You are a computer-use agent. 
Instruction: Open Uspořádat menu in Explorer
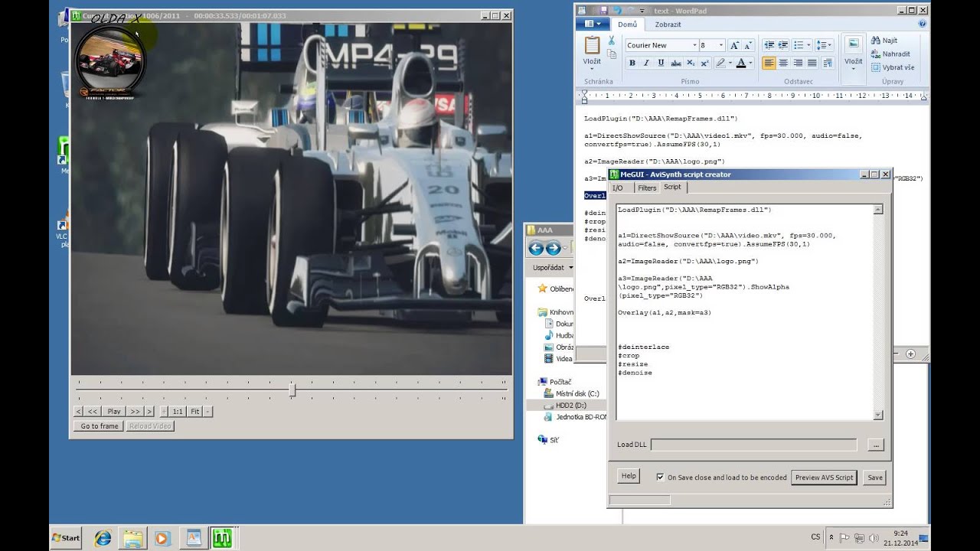(x=553, y=268)
